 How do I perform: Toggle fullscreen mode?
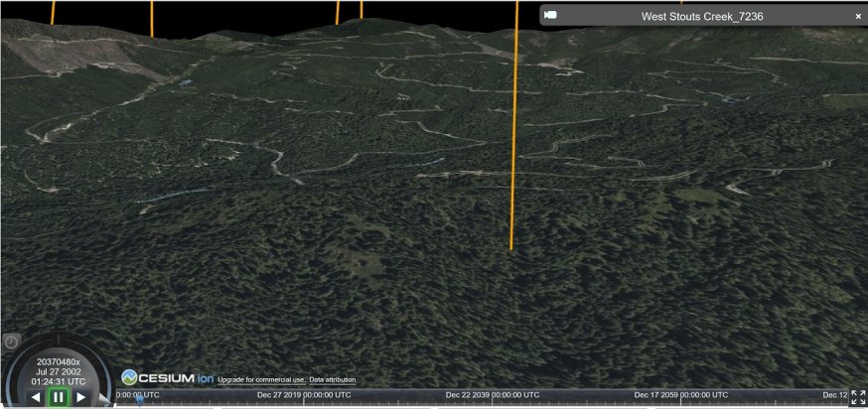pos(858,398)
